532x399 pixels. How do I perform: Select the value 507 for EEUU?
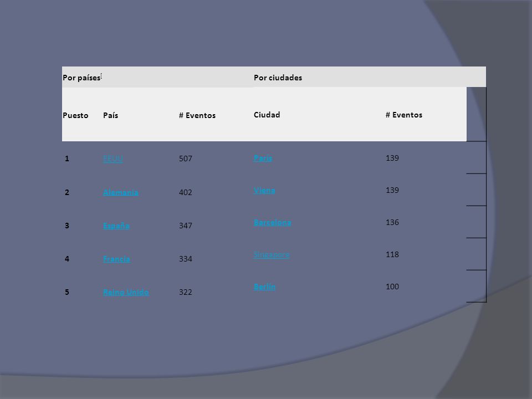tap(185, 158)
